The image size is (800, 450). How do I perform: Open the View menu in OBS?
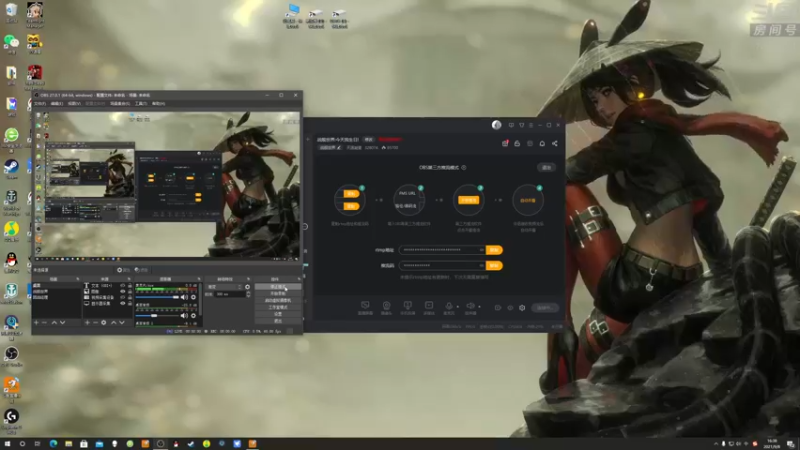pos(74,104)
